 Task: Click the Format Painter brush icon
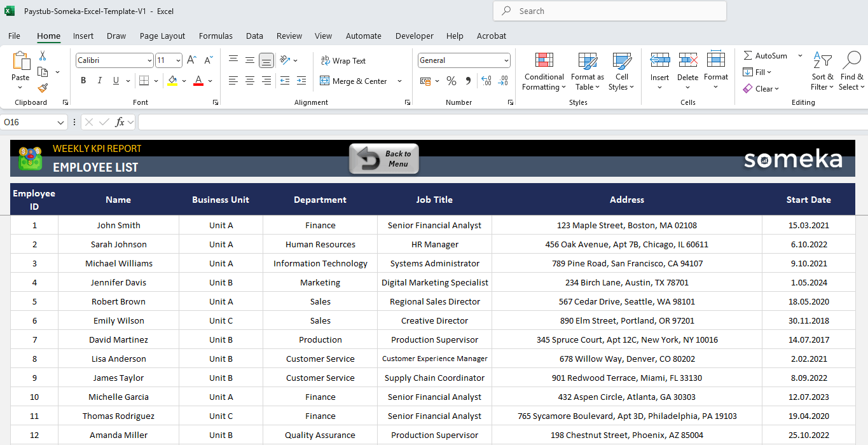pyautogui.click(x=43, y=88)
